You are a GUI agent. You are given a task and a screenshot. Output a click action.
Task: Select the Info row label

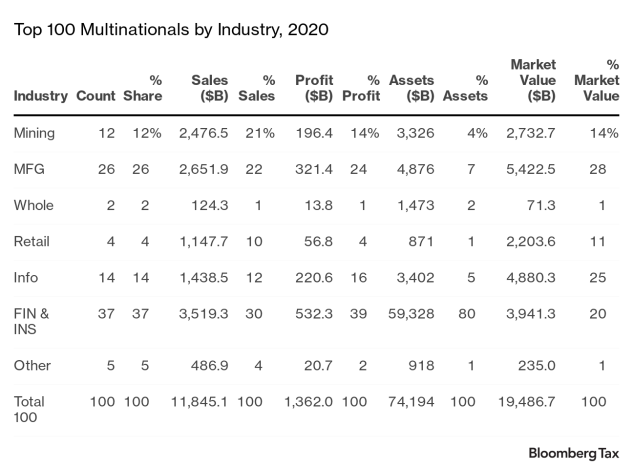click(x=28, y=277)
